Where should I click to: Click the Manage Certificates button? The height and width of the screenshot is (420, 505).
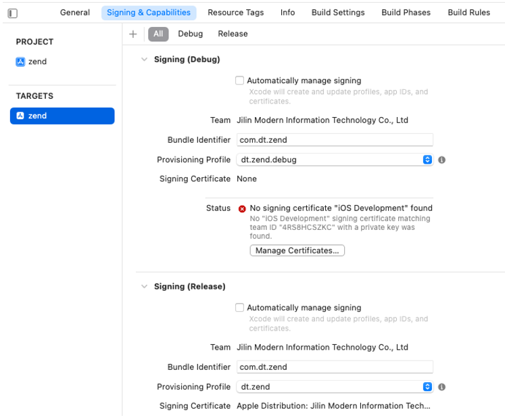coord(297,251)
